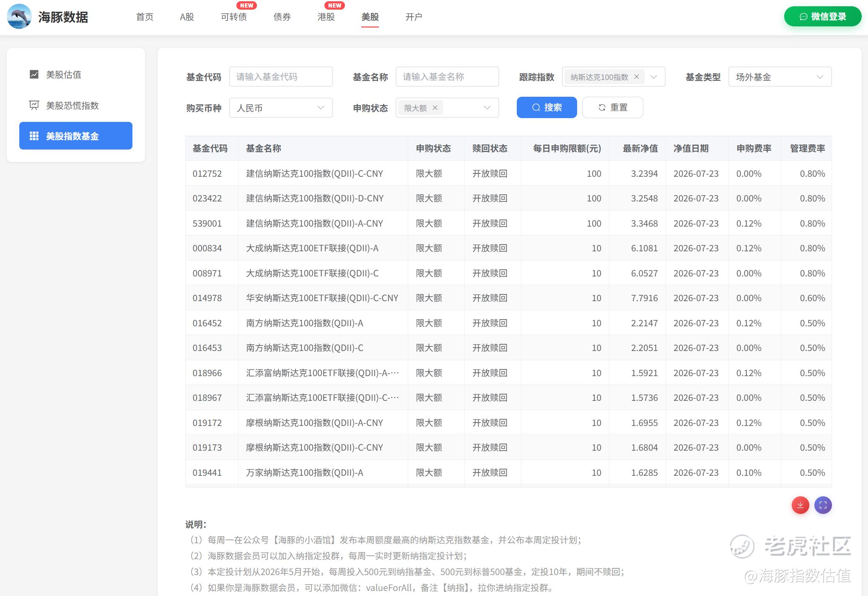Click fund name 华安纳斯达克100ETF联接(QDII)-C-CNY
Viewport: 868px width, 596px height.
(322, 298)
